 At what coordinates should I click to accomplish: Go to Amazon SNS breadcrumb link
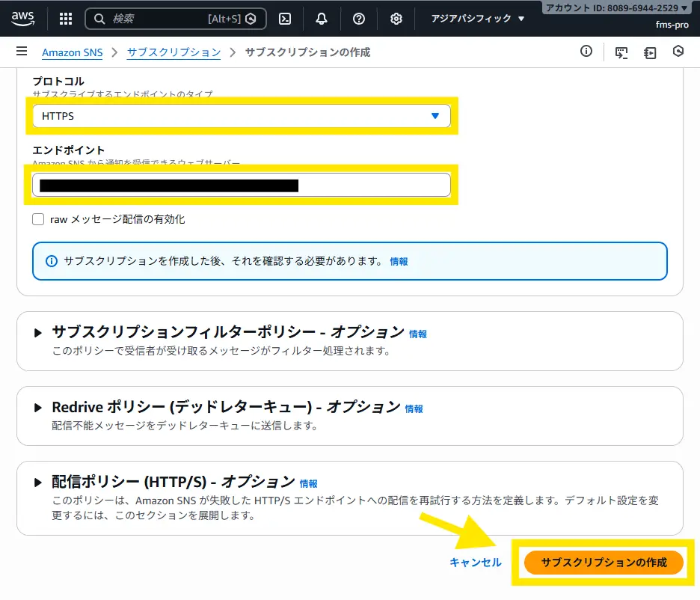click(x=72, y=52)
